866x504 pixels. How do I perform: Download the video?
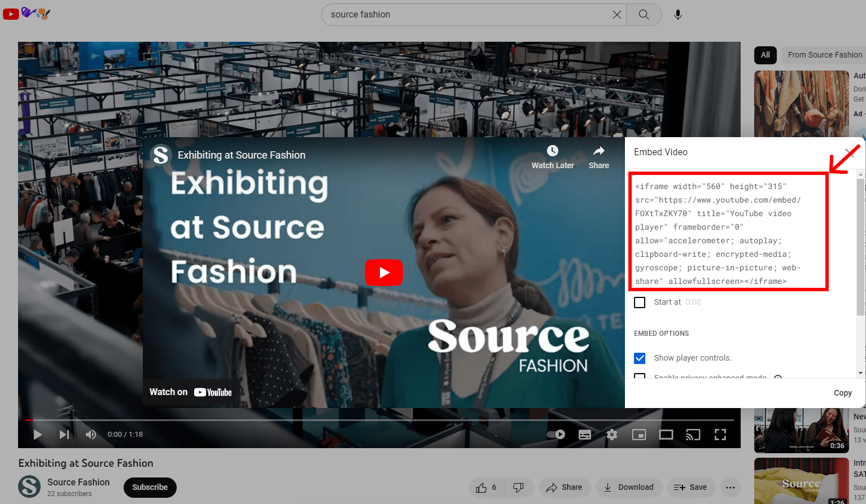click(629, 487)
